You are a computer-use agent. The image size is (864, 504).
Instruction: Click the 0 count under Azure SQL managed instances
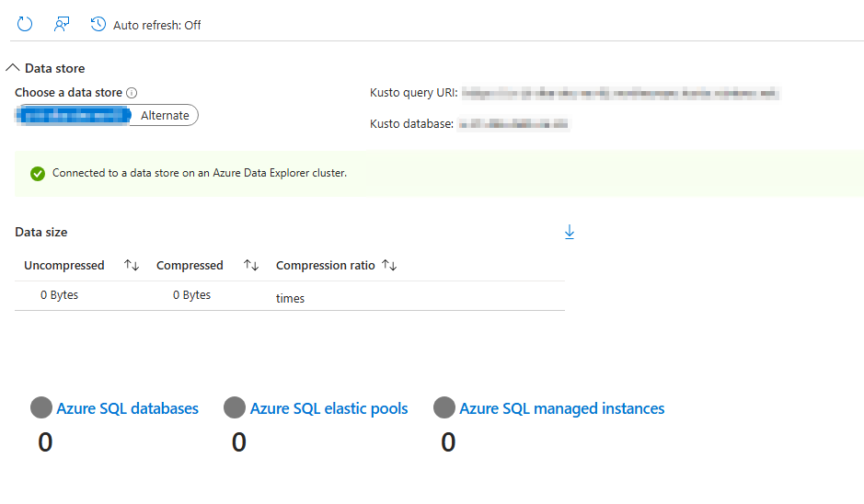[x=448, y=441]
